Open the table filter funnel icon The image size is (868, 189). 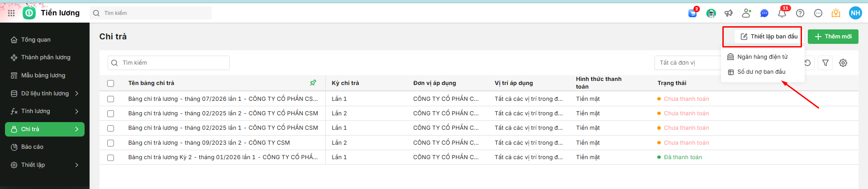(x=825, y=63)
